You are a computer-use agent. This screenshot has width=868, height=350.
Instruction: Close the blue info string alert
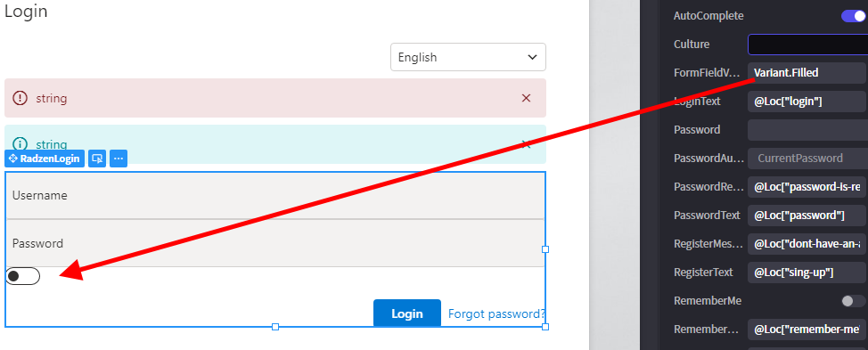tap(527, 145)
